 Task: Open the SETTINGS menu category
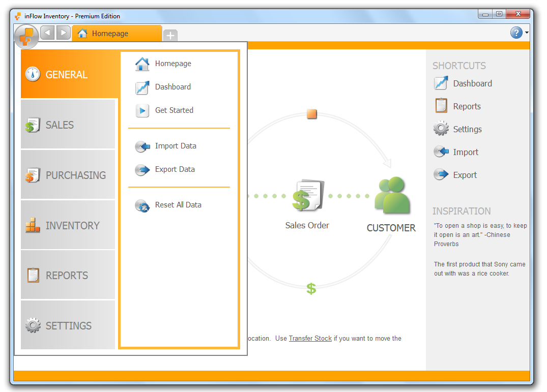pos(68,325)
